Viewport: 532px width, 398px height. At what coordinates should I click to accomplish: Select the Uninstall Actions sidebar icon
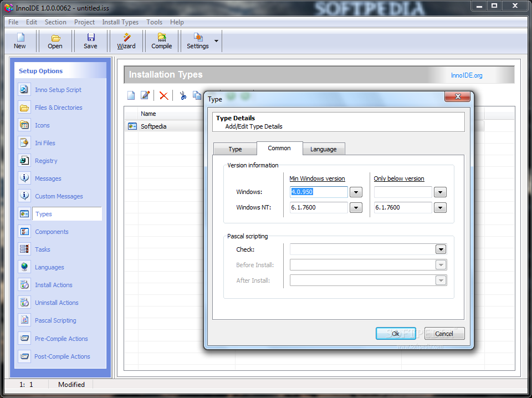click(24, 302)
